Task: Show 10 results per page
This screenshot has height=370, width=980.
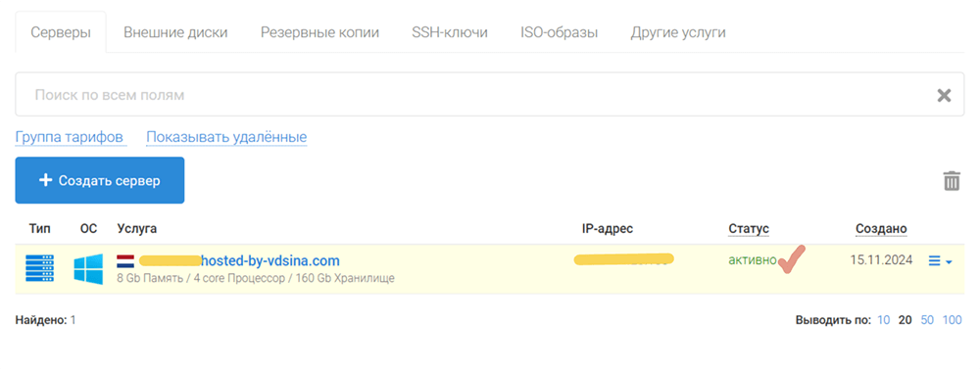Action: pos(883,321)
